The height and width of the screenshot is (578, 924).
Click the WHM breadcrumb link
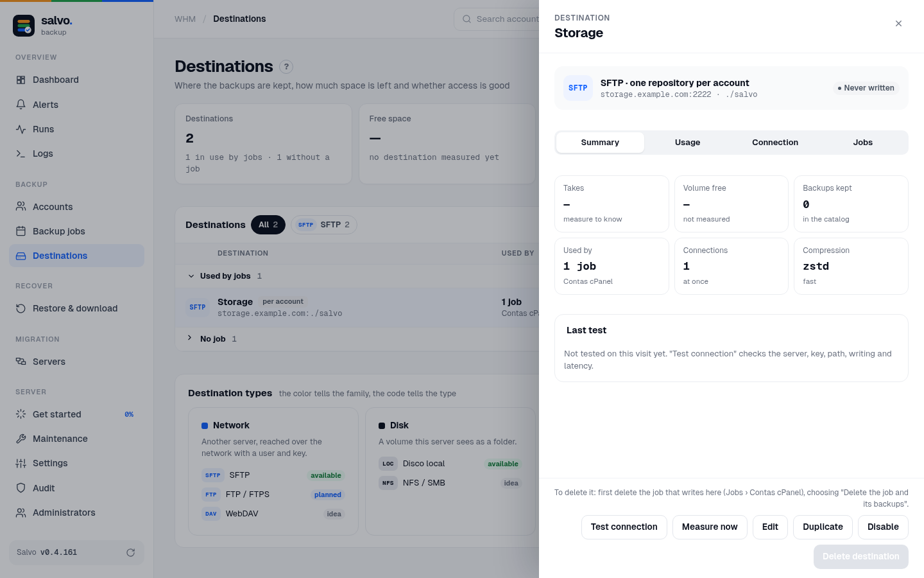click(185, 19)
